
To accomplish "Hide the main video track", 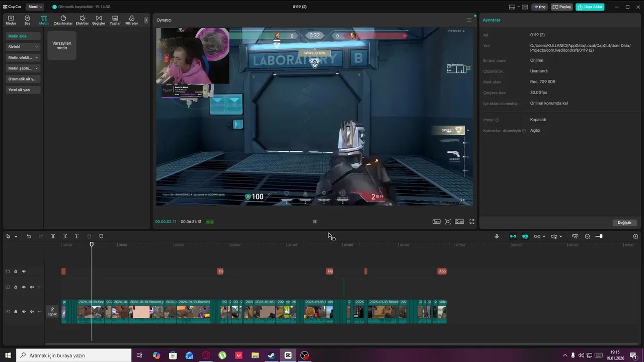I will click(23, 312).
